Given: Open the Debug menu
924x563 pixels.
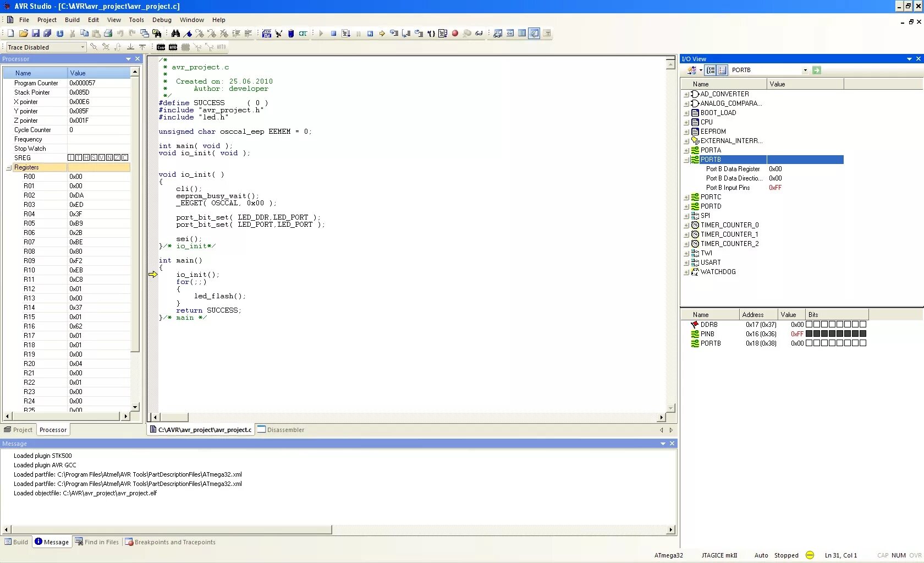Looking at the screenshot, I should [x=162, y=20].
